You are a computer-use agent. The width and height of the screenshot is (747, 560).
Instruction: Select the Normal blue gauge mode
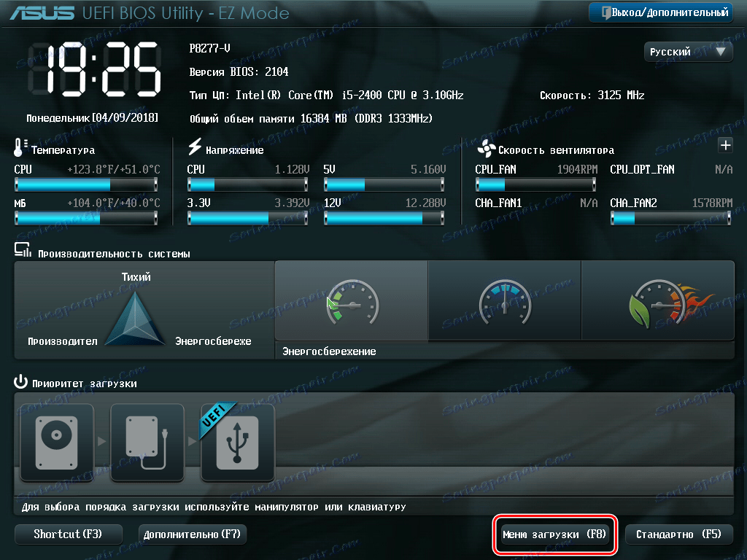coord(505,301)
